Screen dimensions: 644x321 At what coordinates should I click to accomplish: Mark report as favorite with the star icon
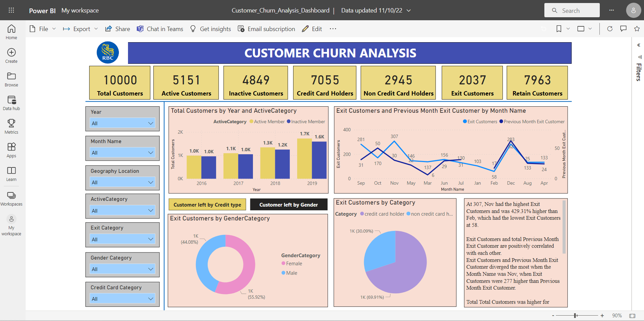point(637,29)
